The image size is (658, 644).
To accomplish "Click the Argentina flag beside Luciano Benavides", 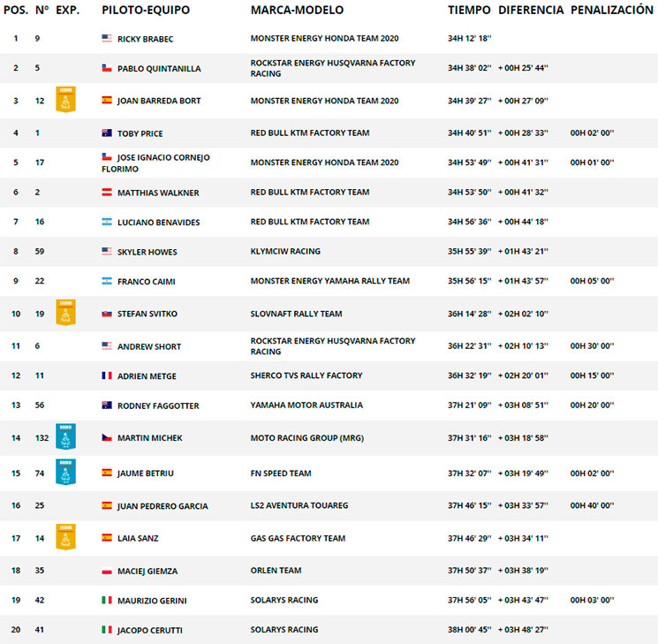I will point(107,221).
